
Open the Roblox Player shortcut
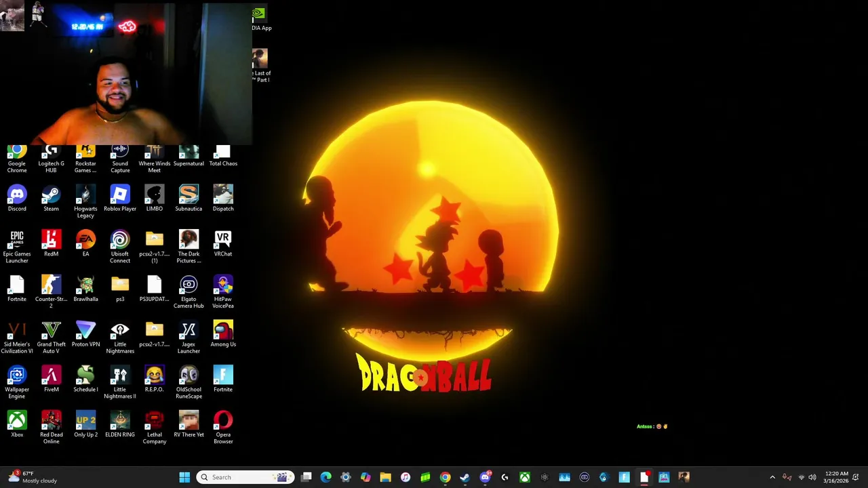pos(120,199)
